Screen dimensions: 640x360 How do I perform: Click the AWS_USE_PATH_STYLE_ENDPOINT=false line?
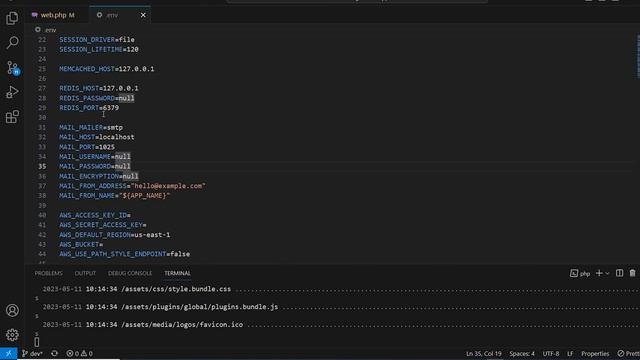pyautogui.click(x=124, y=254)
